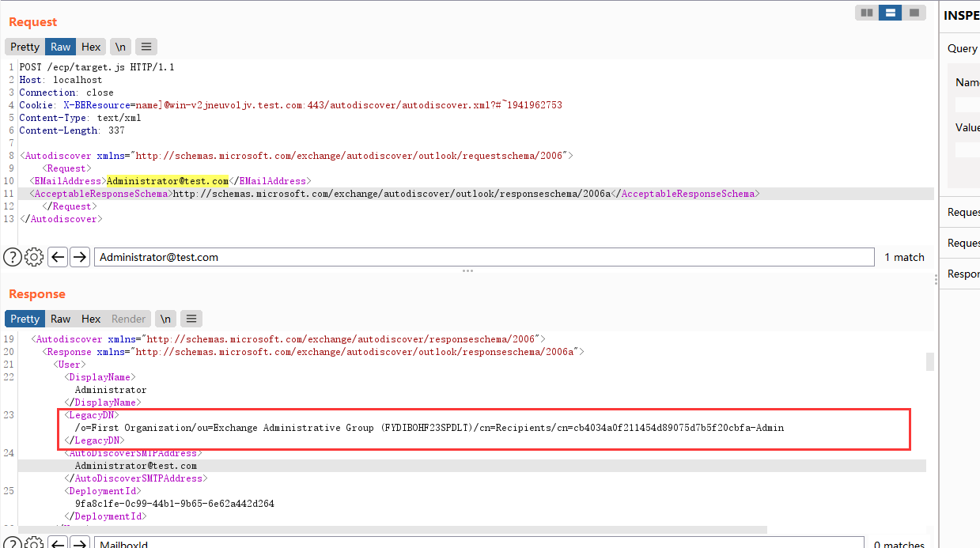Image resolution: width=980 pixels, height=548 pixels.
Task: Click the LegacyDN value line in Response
Action: pos(429,428)
